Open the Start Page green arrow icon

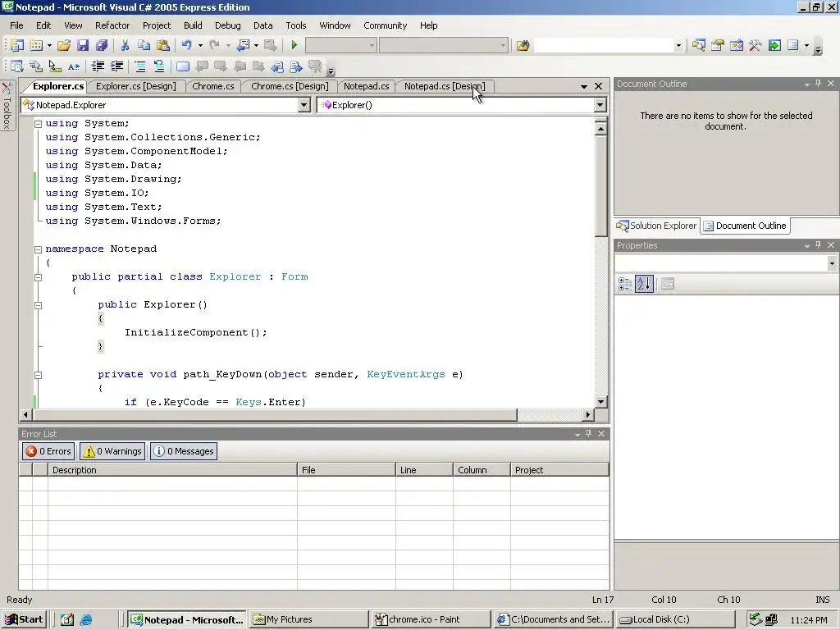click(774, 46)
